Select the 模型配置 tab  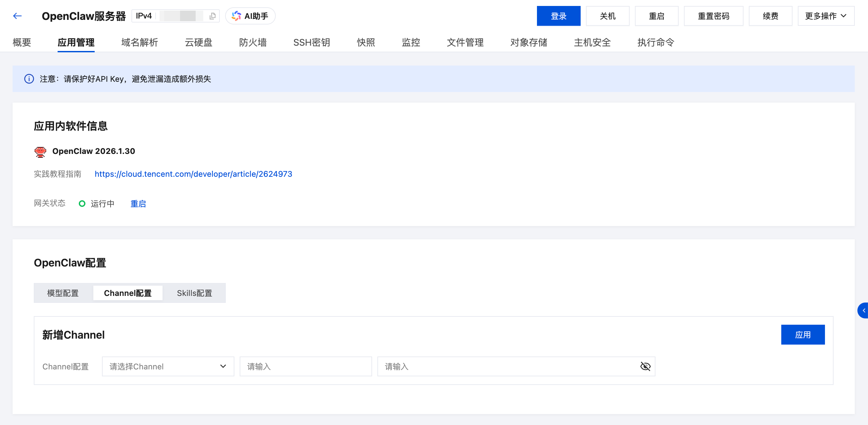(63, 293)
